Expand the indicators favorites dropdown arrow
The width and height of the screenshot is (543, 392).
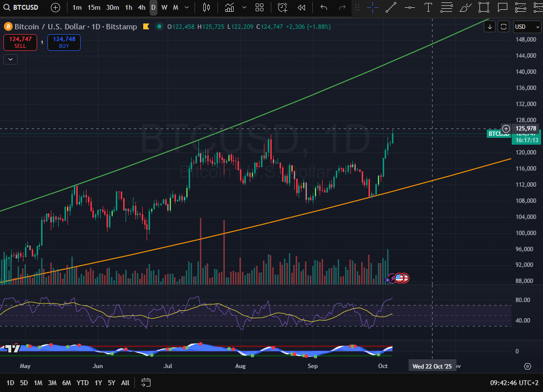click(244, 7)
